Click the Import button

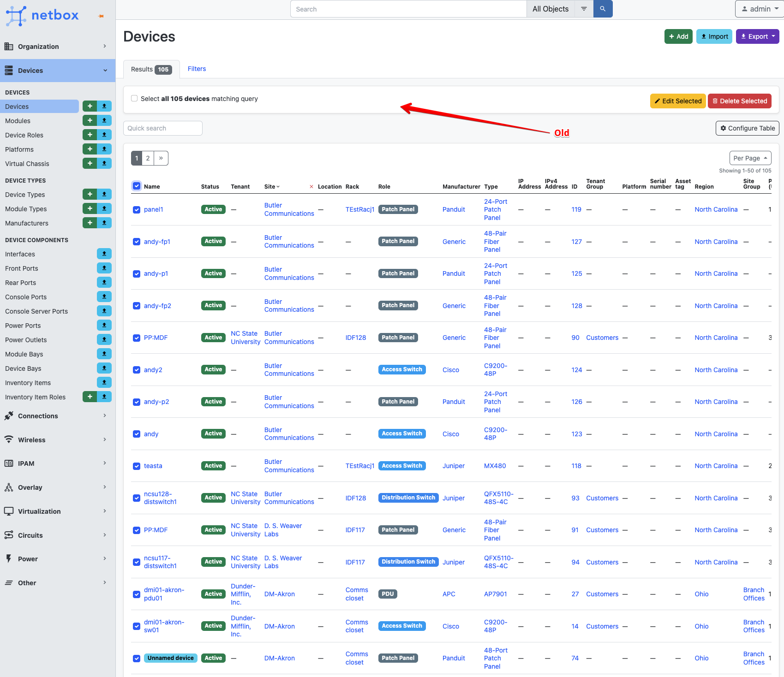[x=714, y=36]
